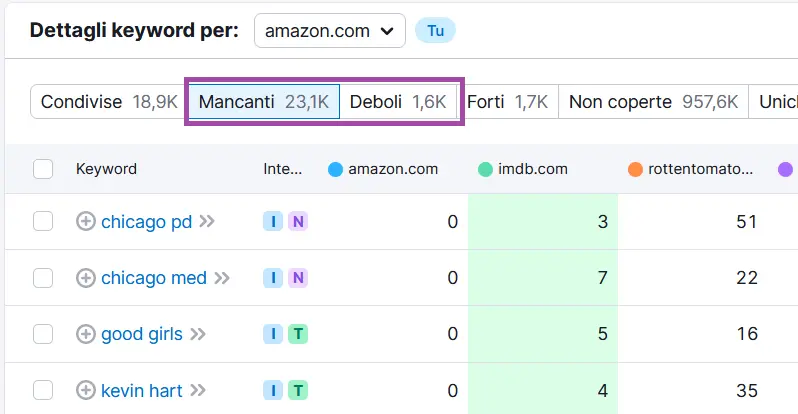Open the amazon.com domain dropdown

click(x=330, y=31)
